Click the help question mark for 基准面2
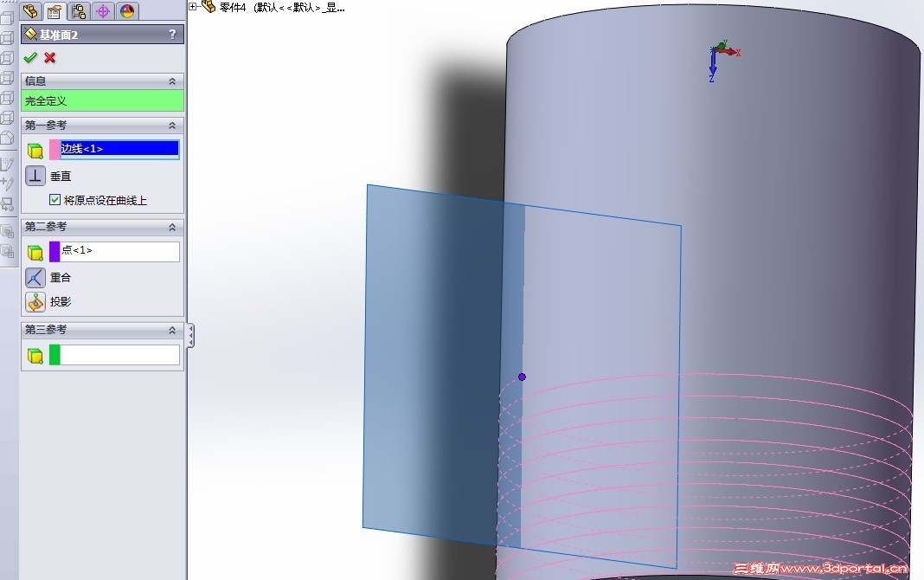 pyautogui.click(x=172, y=34)
